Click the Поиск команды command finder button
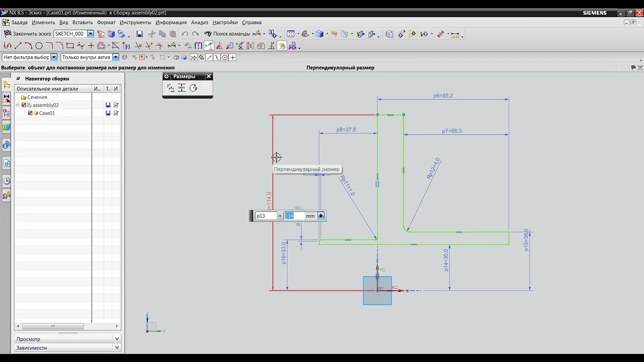 [227, 34]
